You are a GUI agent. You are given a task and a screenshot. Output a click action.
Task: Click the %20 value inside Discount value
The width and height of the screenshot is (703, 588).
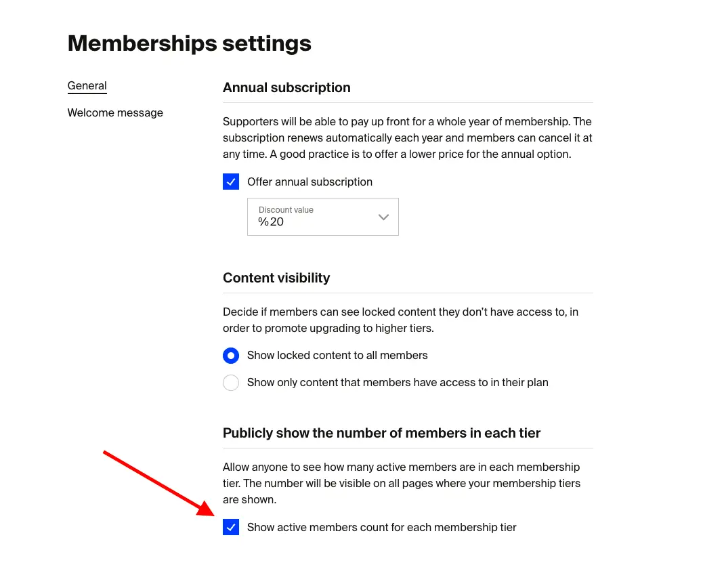point(270,222)
